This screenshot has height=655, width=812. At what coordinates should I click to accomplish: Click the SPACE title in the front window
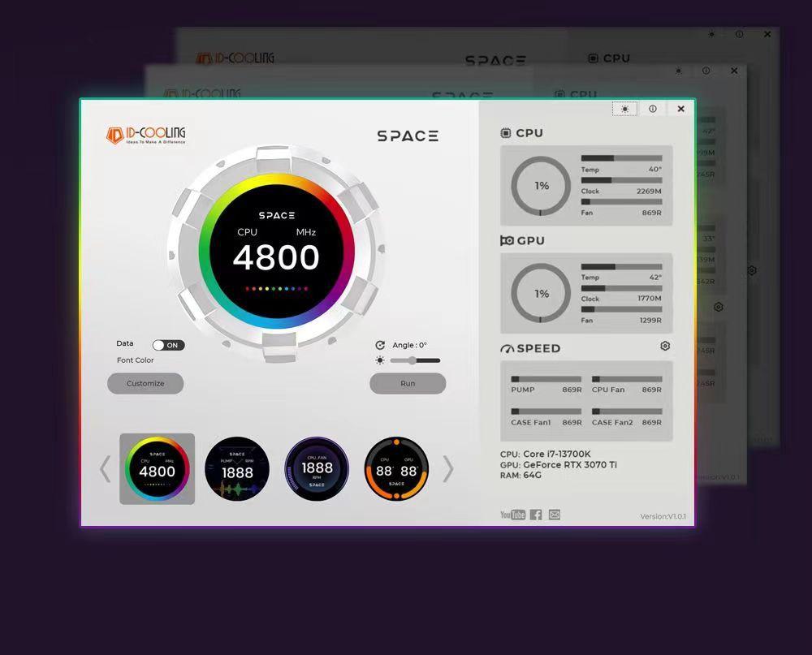click(x=408, y=136)
